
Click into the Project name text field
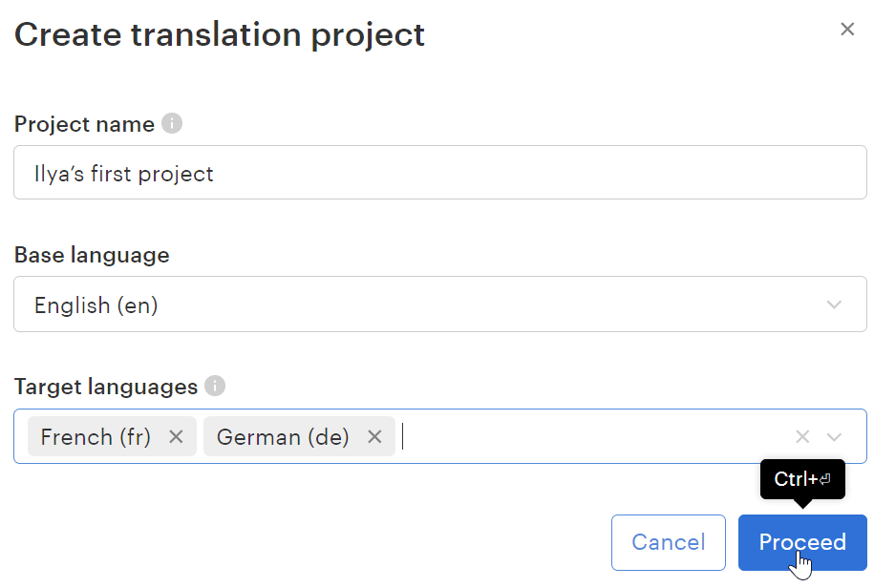point(439,173)
